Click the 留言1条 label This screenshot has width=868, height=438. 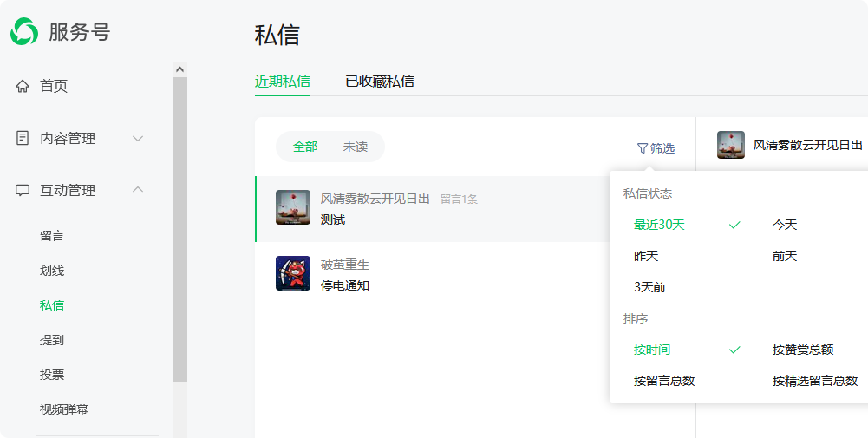459,199
